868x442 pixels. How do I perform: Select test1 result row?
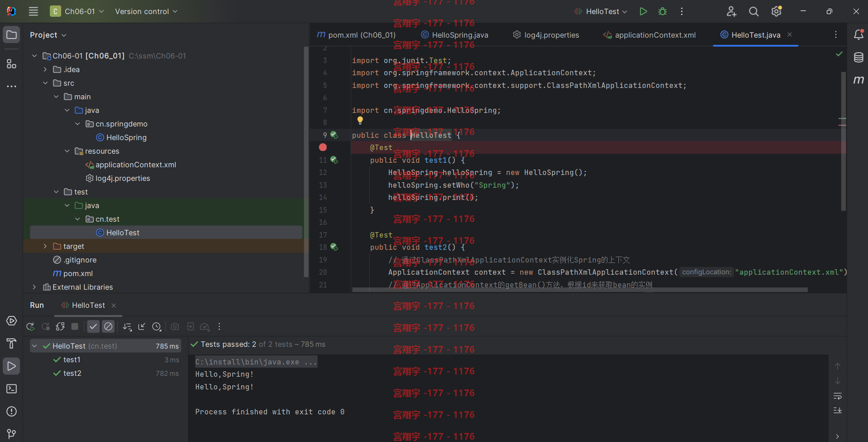tap(106, 359)
